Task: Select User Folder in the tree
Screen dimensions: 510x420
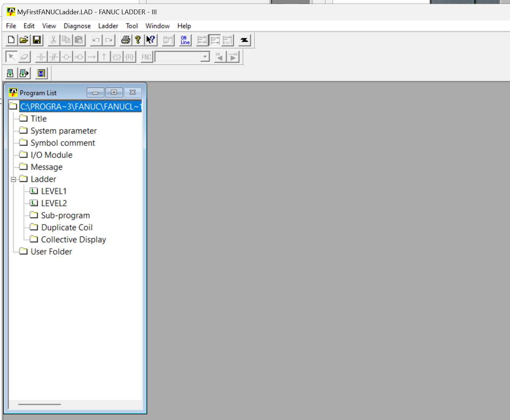Action: pos(51,252)
